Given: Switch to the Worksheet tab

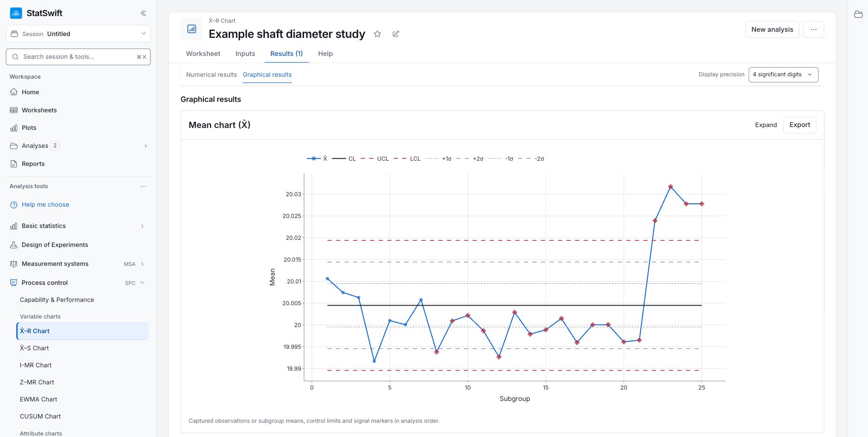Looking at the screenshot, I should [203, 54].
